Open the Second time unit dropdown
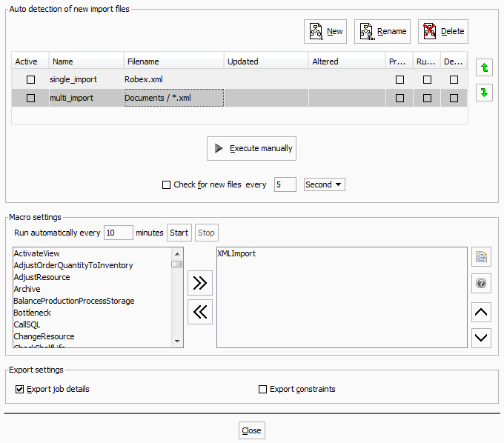 coord(325,184)
